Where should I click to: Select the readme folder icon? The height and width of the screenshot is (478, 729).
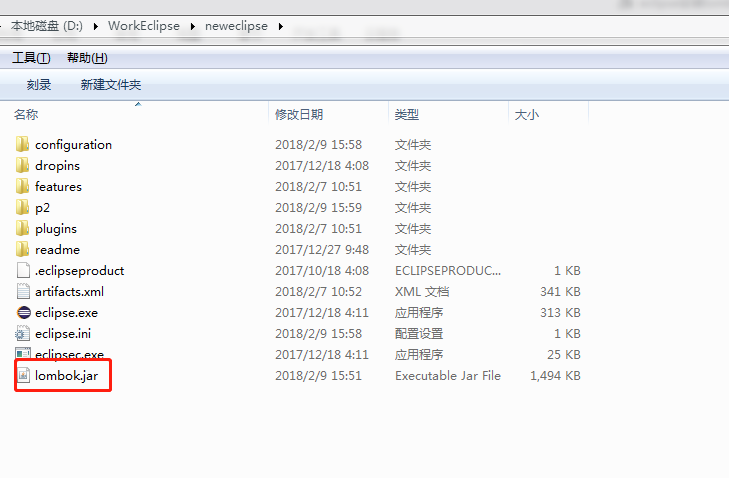click(x=22, y=249)
